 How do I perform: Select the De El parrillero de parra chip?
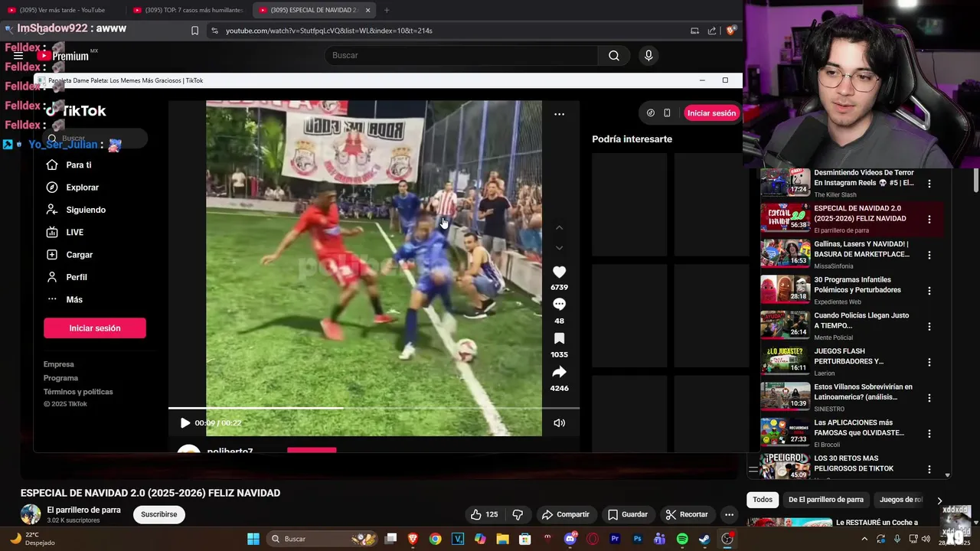pyautogui.click(x=826, y=500)
